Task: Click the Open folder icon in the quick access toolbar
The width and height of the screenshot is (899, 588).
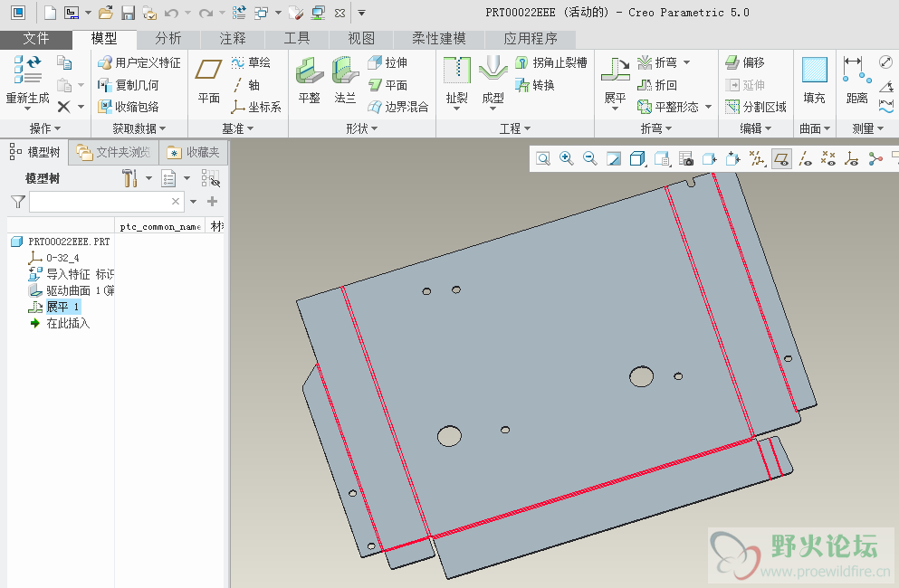Action: (105, 12)
